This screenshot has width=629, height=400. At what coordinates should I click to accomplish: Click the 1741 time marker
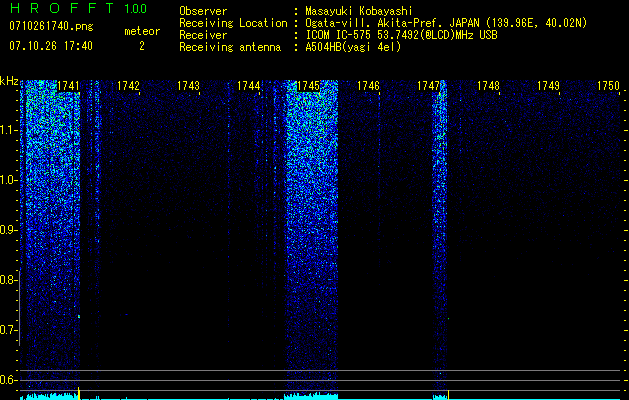[68, 86]
